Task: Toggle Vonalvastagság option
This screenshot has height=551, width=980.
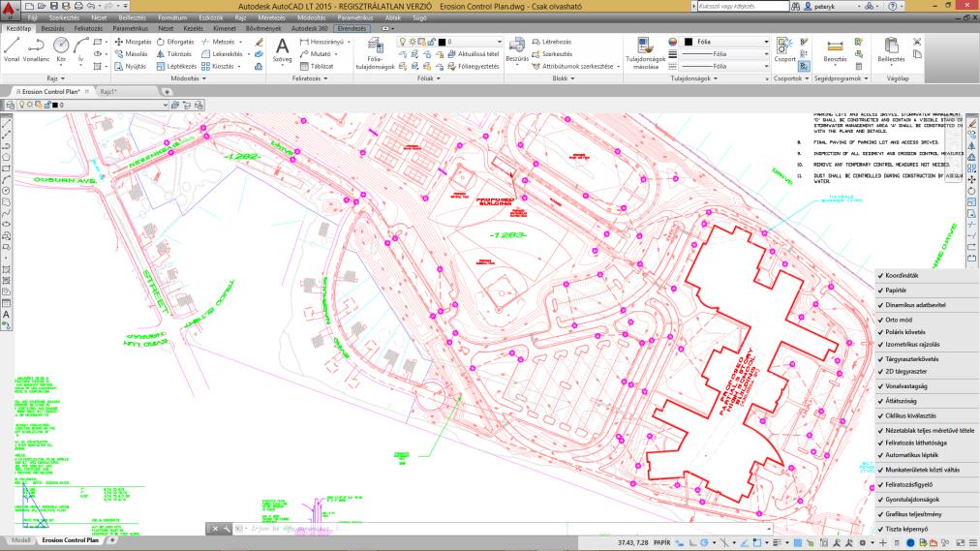Action: pos(927,386)
